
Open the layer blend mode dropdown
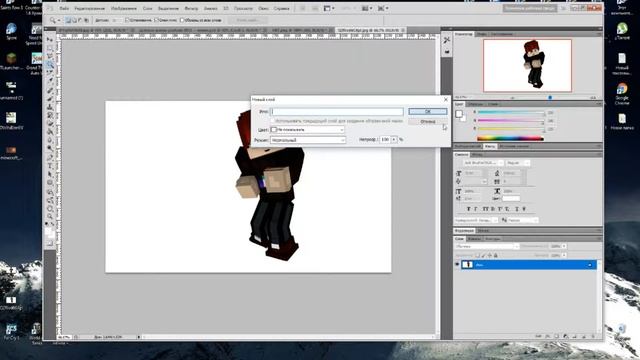pyautogui.click(x=487, y=246)
